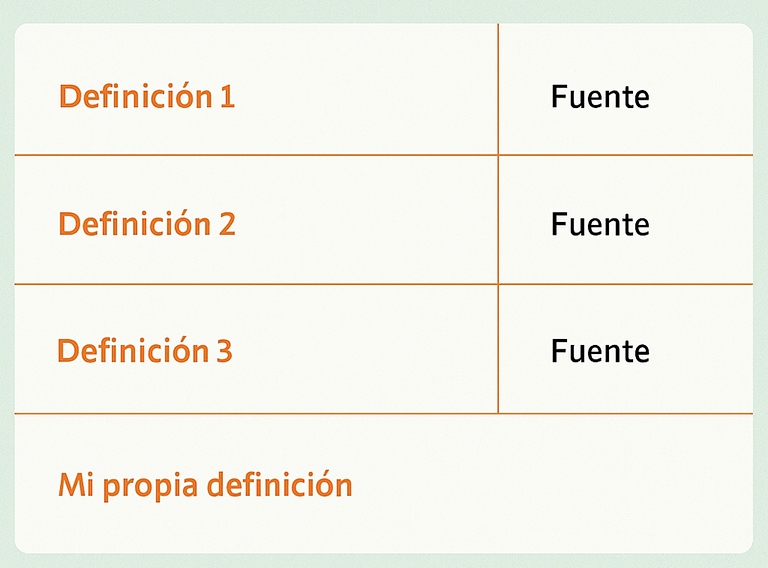Image resolution: width=768 pixels, height=568 pixels.
Task: Click the "Definición 3" heading text
Action: coord(145,351)
